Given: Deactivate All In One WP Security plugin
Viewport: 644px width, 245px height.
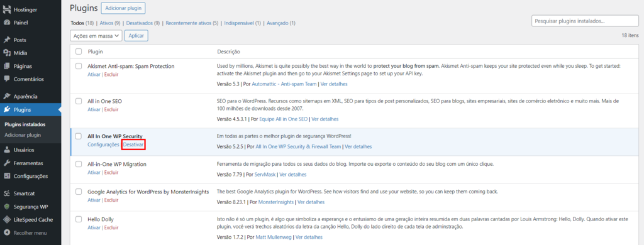Looking at the screenshot, I should pyautogui.click(x=133, y=145).
